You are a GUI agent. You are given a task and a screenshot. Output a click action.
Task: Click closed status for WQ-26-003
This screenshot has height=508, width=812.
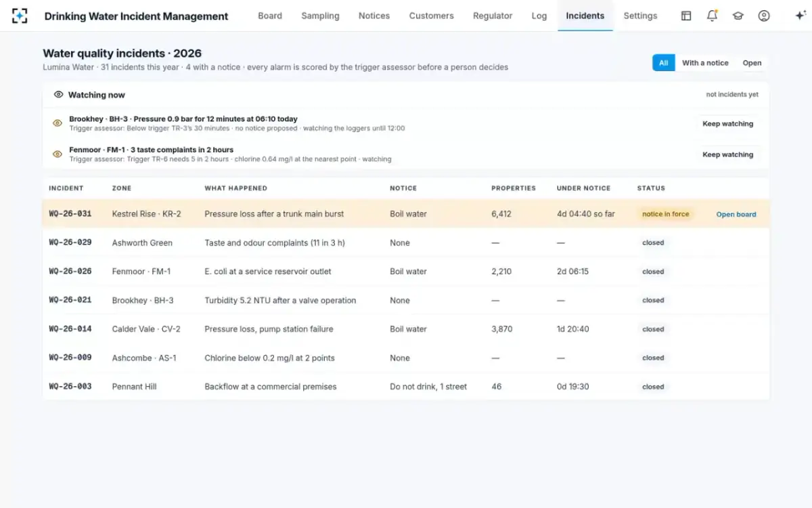coord(653,387)
